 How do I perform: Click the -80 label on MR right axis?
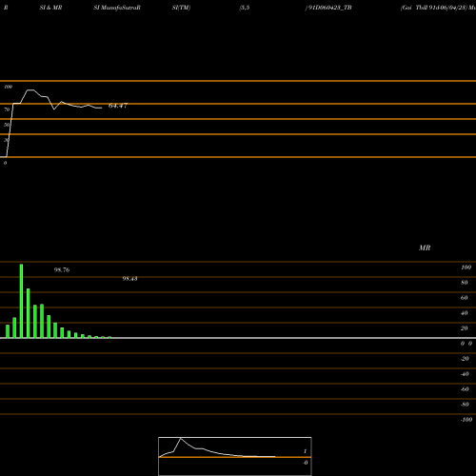[x=465, y=405]
